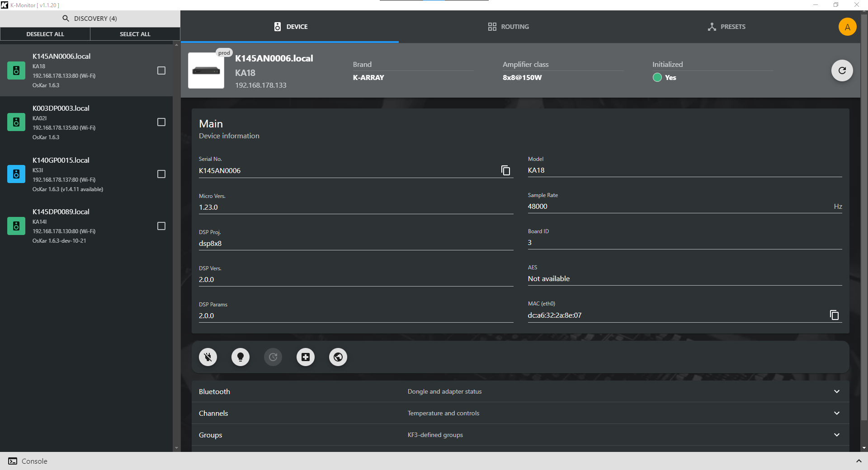The height and width of the screenshot is (470, 868).
Task: Tick the K003DP0003.local device checkbox
Action: click(161, 122)
